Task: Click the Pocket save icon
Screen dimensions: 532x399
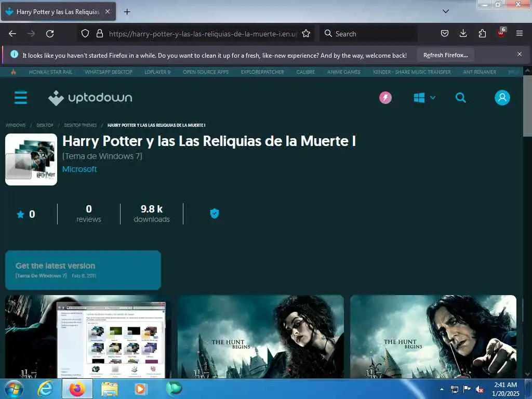Action: click(x=445, y=34)
